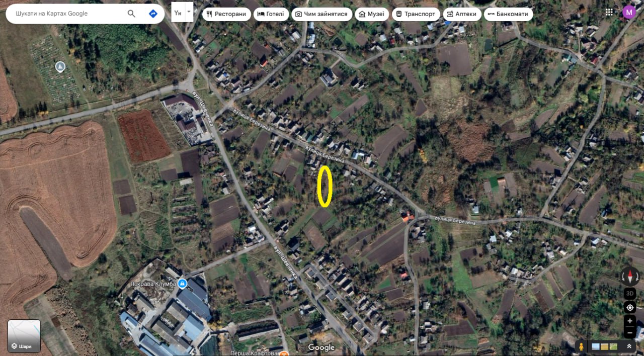Viewport: 644px width, 356px height.
Task: Zoom in with the plus button
Action: (x=630, y=321)
